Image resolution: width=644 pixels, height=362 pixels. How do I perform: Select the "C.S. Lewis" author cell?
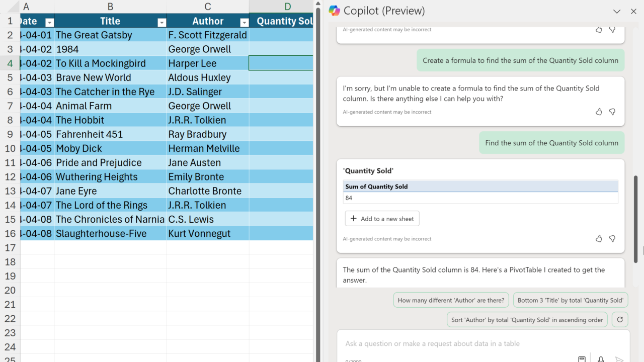point(208,219)
